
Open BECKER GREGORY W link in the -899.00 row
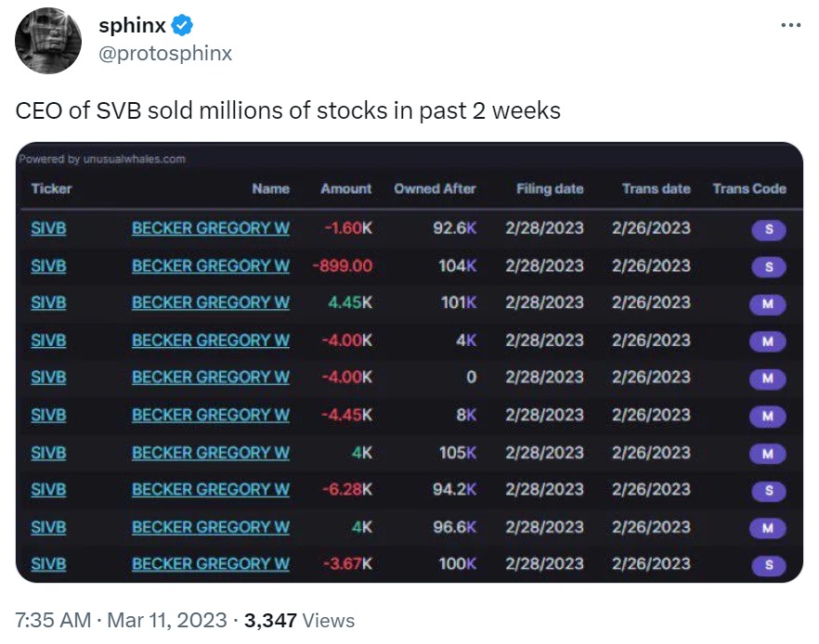point(211,265)
